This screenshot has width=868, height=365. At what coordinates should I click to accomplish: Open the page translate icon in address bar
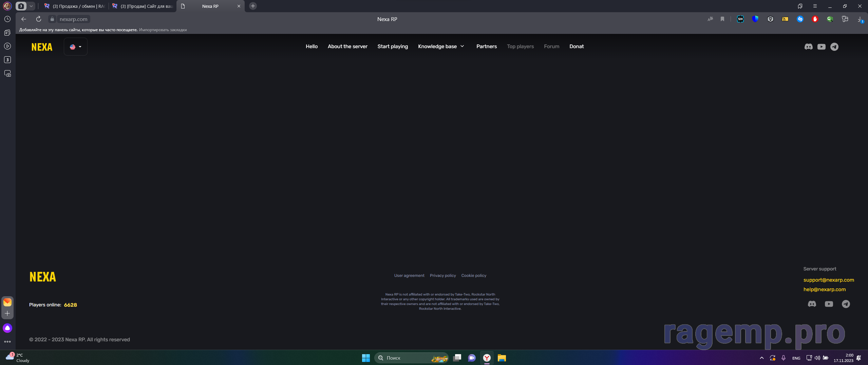710,19
